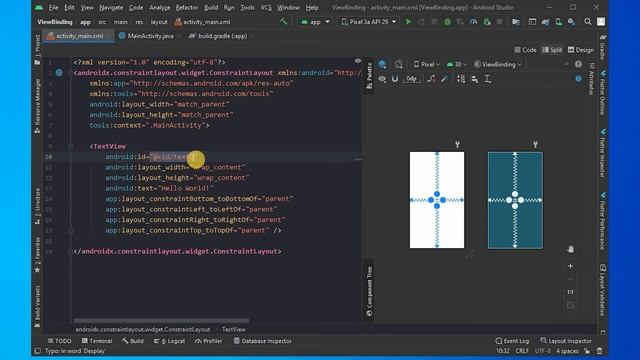Open the Profile app gauge icon
Screen dimensions: 640x360
pyautogui.click(x=473, y=22)
